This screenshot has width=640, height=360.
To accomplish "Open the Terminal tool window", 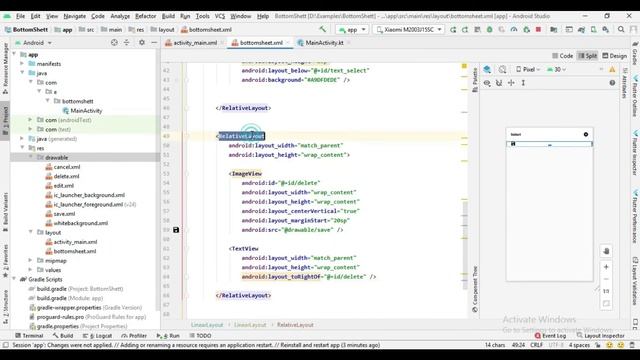I will 29,336.
